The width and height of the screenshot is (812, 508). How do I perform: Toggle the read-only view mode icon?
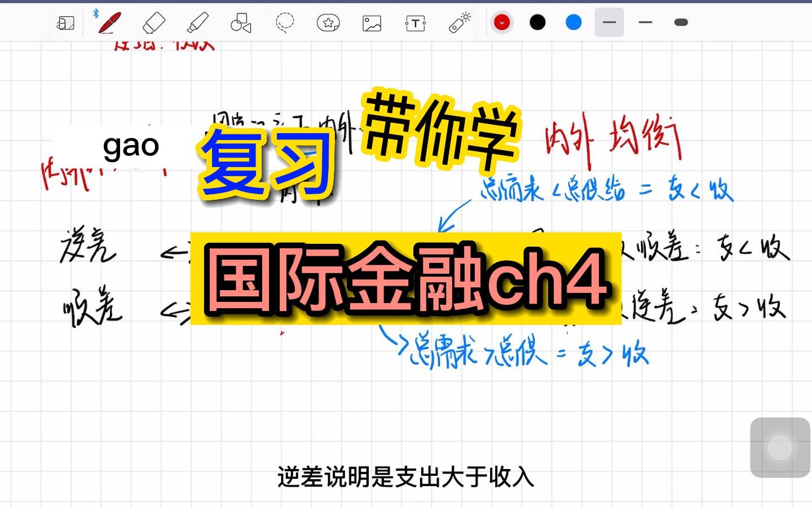66,23
